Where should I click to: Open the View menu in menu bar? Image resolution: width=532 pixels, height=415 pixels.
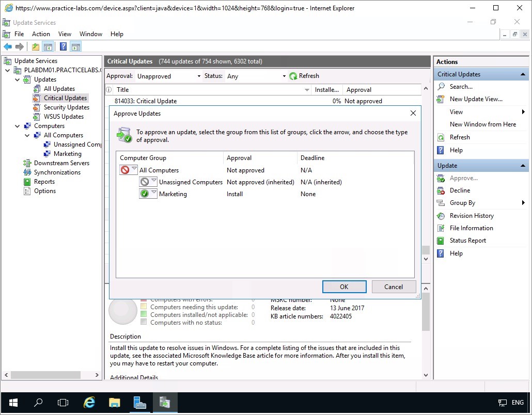(65, 34)
